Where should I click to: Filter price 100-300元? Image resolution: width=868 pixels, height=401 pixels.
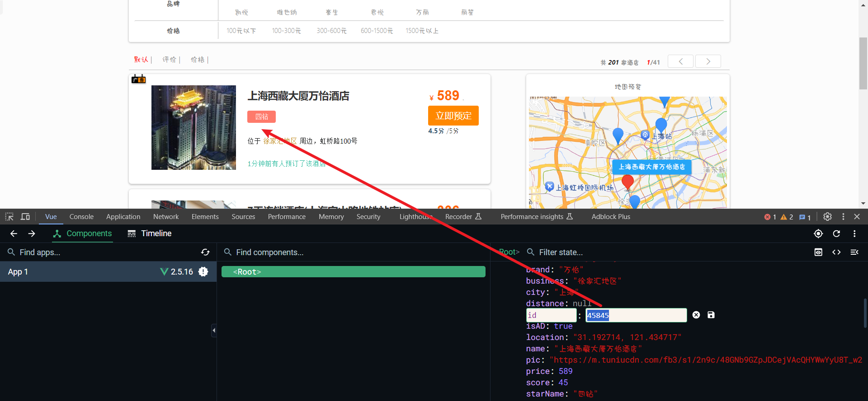point(286,31)
